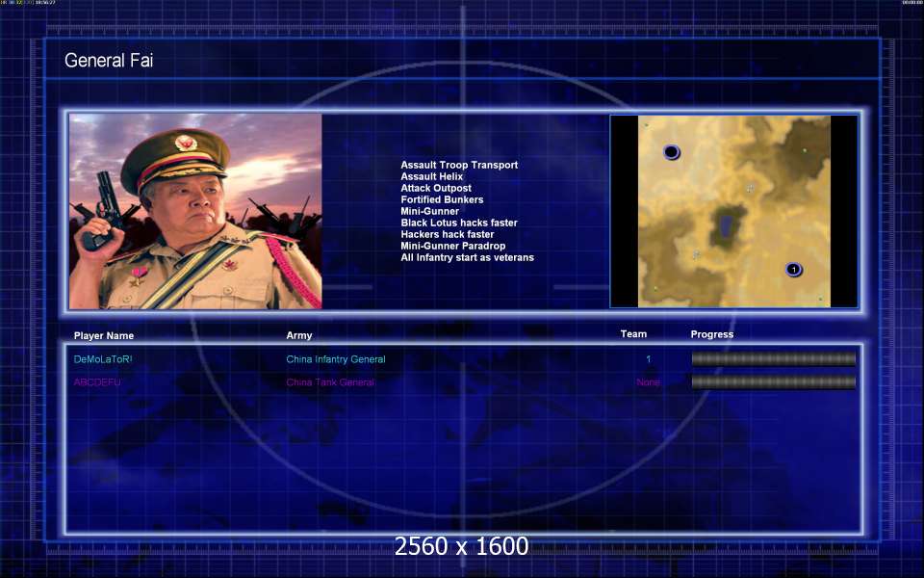Click the Player Name column header
The image size is (924, 578).
click(x=104, y=335)
